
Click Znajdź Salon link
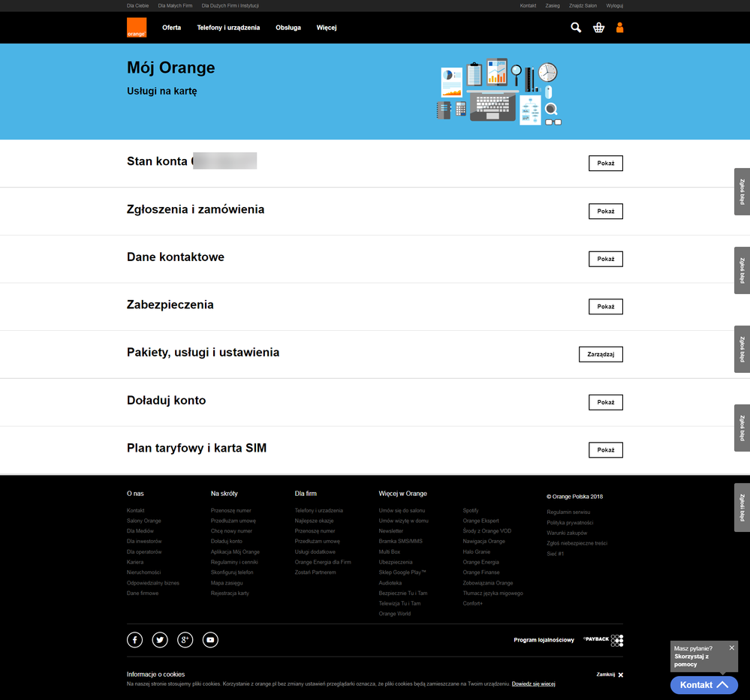(x=583, y=6)
